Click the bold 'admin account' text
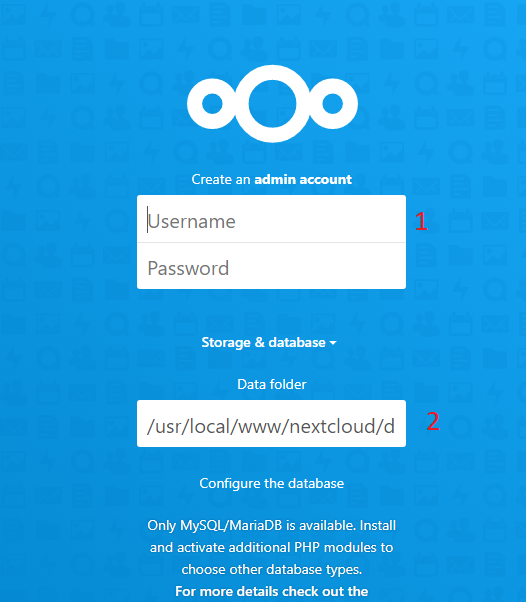The height and width of the screenshot is (602, 526). 303,179
